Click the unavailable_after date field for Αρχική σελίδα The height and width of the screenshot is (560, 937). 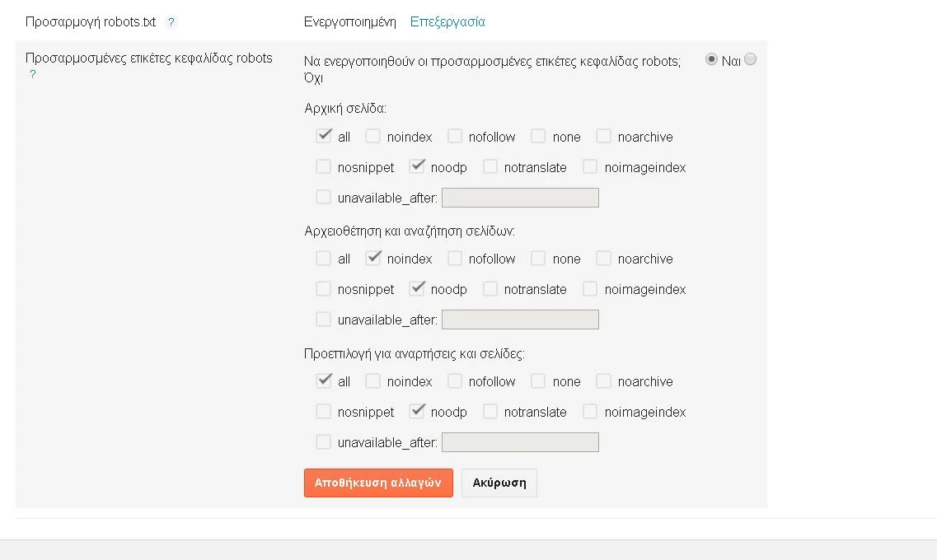coord(520,198)
